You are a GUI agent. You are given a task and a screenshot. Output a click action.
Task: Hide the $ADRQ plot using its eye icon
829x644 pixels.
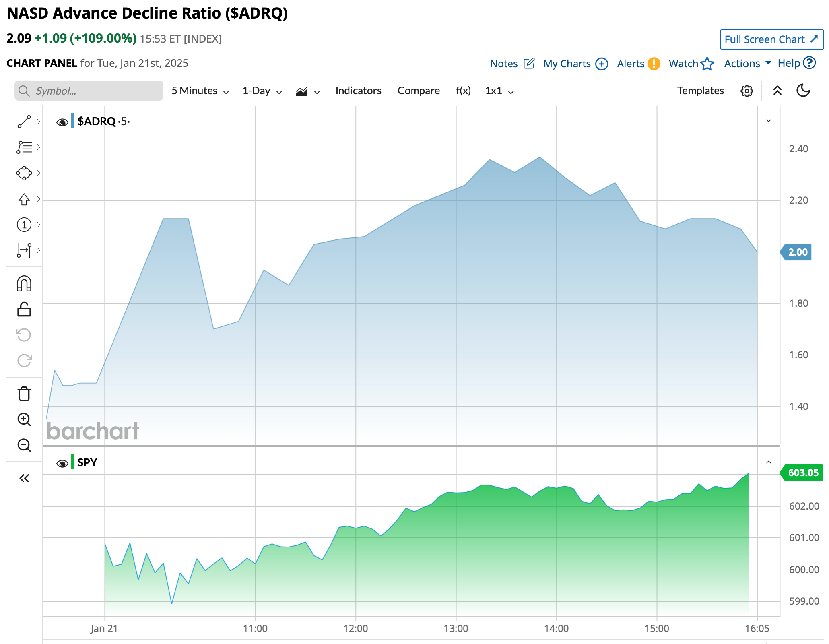coord(62,122)
